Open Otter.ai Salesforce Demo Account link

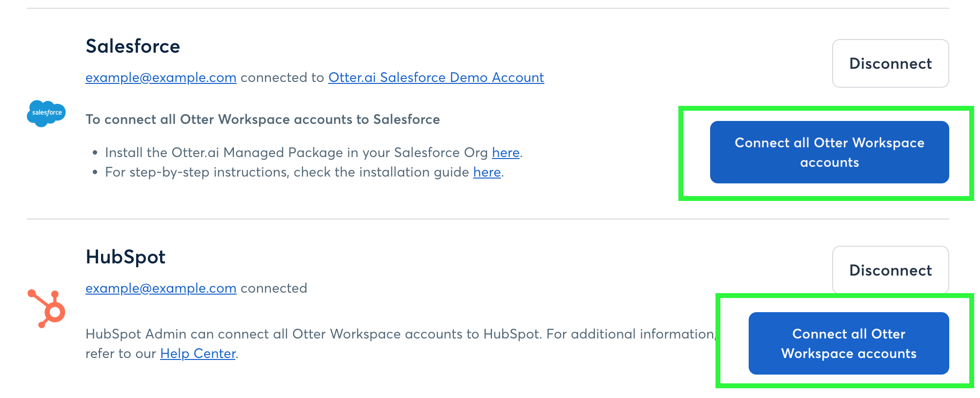436,78
